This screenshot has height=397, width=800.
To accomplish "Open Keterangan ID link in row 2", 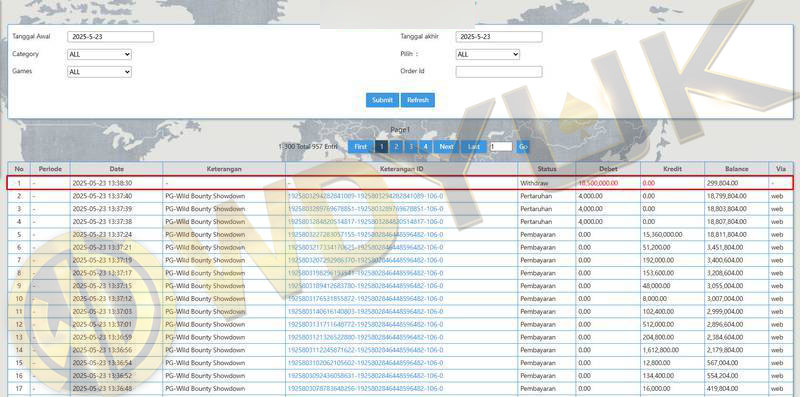I will point(365,196).
